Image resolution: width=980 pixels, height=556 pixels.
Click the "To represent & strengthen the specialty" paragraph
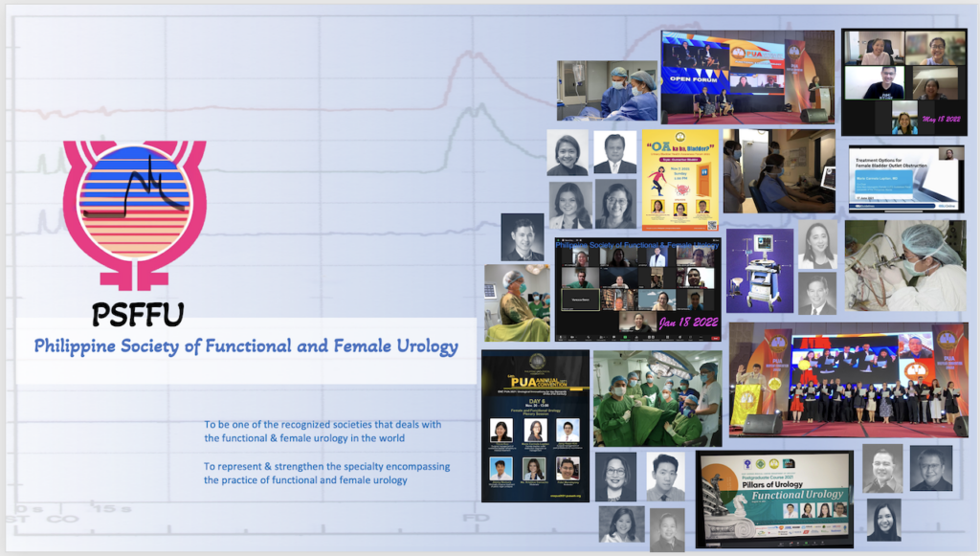pos(326,473)
